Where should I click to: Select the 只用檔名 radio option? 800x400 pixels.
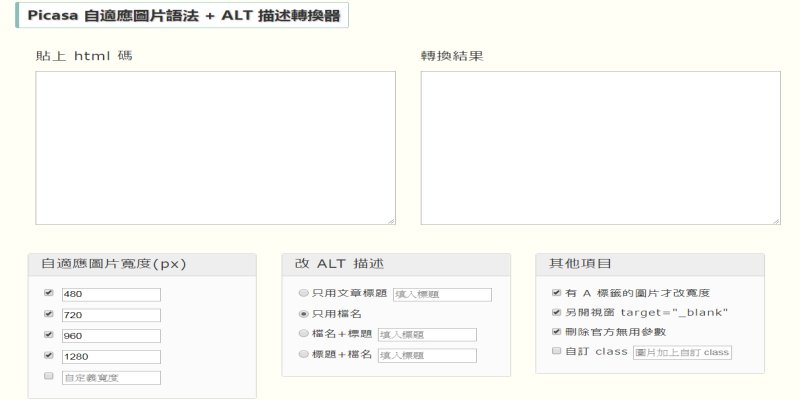coord(304,314)
